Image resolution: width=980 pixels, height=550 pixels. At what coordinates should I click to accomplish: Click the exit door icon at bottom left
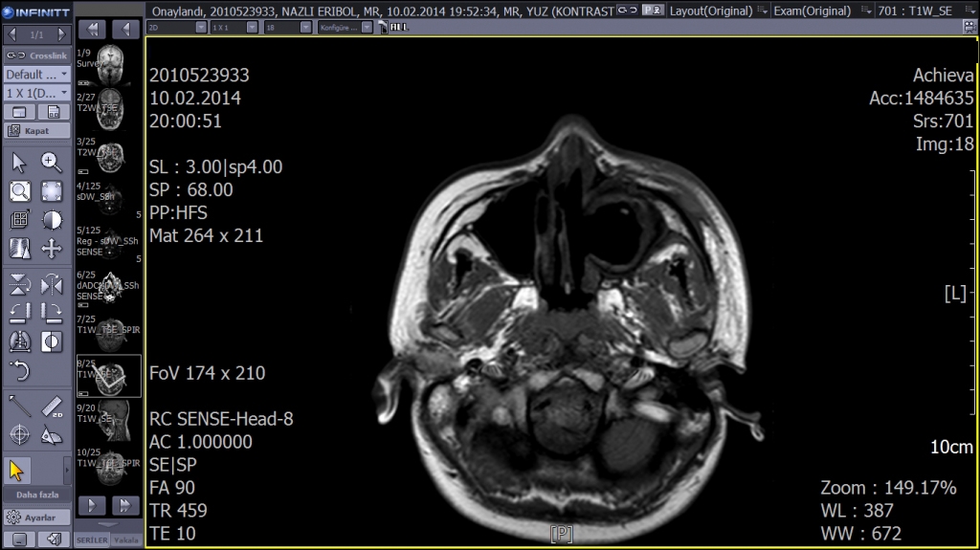pyautogui.click(x=54, y=539)
